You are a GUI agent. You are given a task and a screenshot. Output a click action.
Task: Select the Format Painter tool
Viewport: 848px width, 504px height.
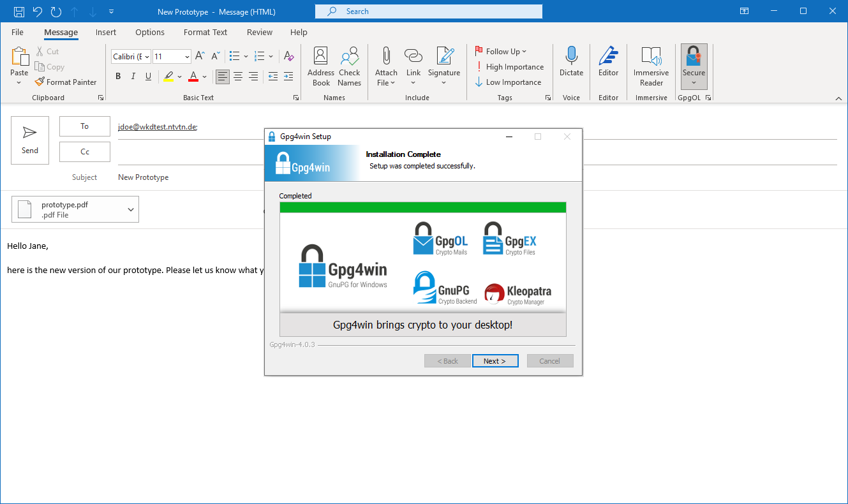[66, 82]
